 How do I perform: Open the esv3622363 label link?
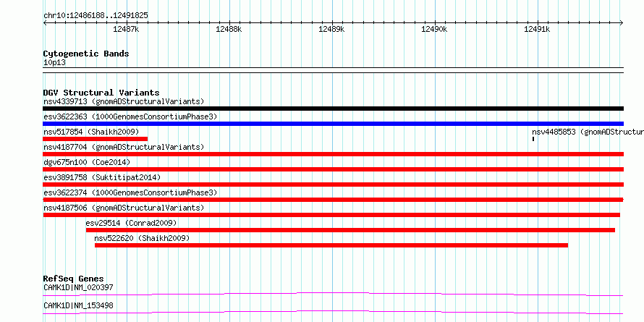coord(130,116)
